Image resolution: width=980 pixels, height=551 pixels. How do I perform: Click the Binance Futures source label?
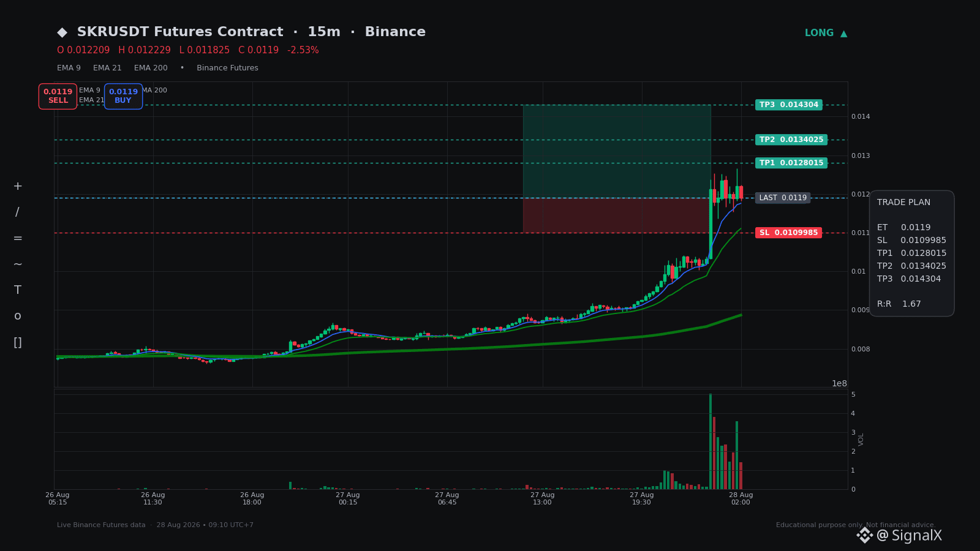pyautogui.click(x=227, y=68)
